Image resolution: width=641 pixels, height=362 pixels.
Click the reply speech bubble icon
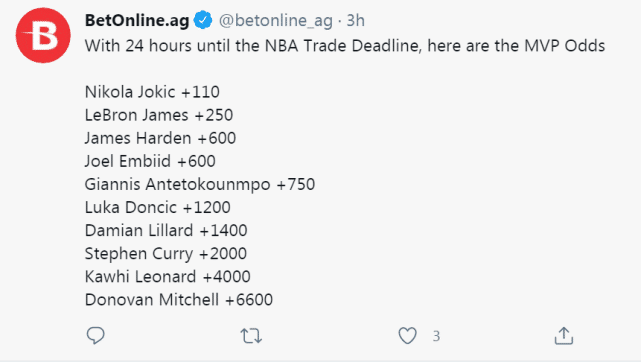(x=96, y=336)
